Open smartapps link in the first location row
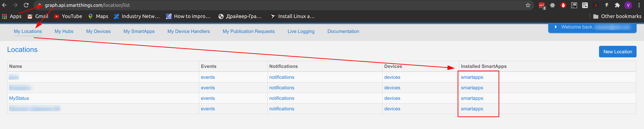This screenshot has width=644, height=129. (472, 77)
